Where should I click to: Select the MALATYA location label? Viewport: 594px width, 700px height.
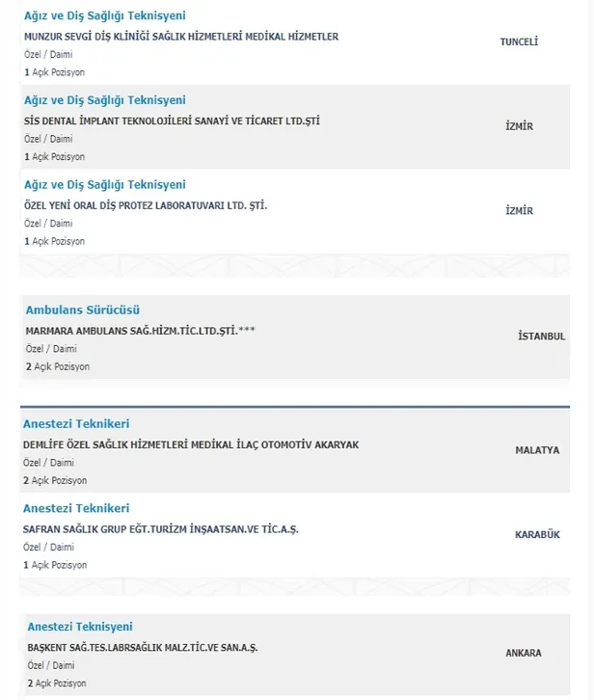pyautogui.click(x=537, y=450)
